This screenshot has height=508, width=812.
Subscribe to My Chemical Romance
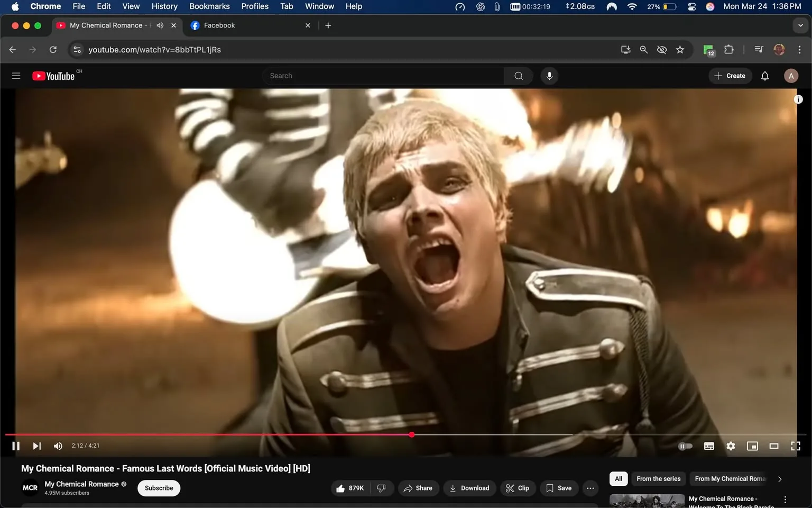(x=158, y=488)
